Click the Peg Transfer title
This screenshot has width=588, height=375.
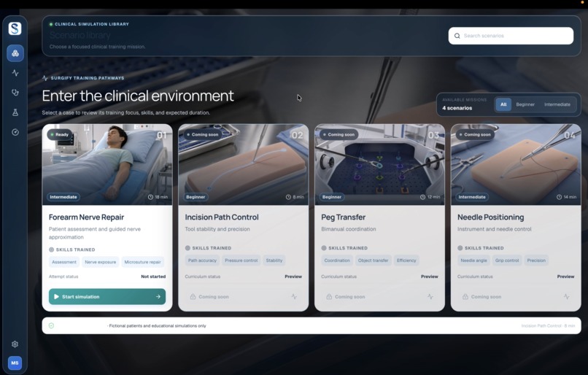[343, 217]
